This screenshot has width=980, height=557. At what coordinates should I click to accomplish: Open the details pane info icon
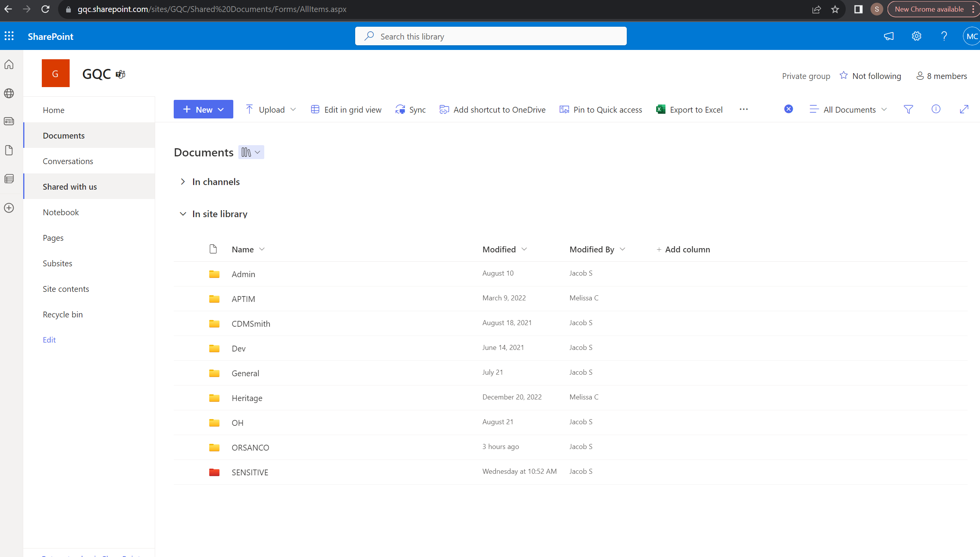[x=936, y=109]
